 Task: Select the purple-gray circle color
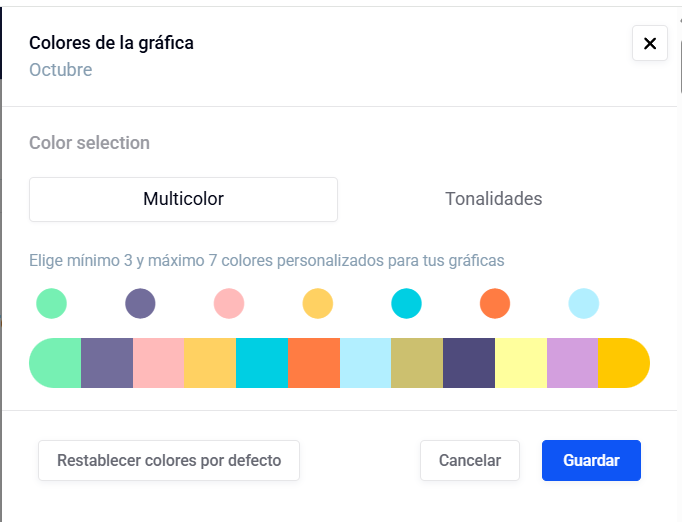pyautogui.click(x=140, y=303)
